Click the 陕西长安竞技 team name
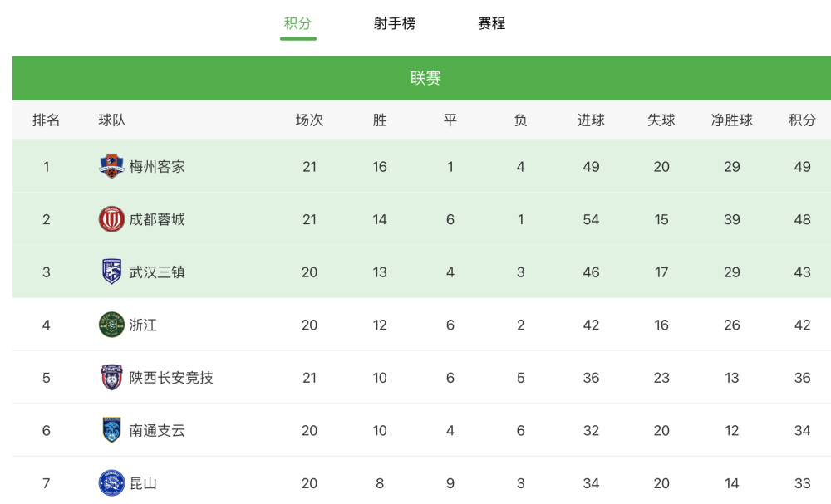Viewport: 831px width, 504px height. pyautogui.click(x=171, y=378)
